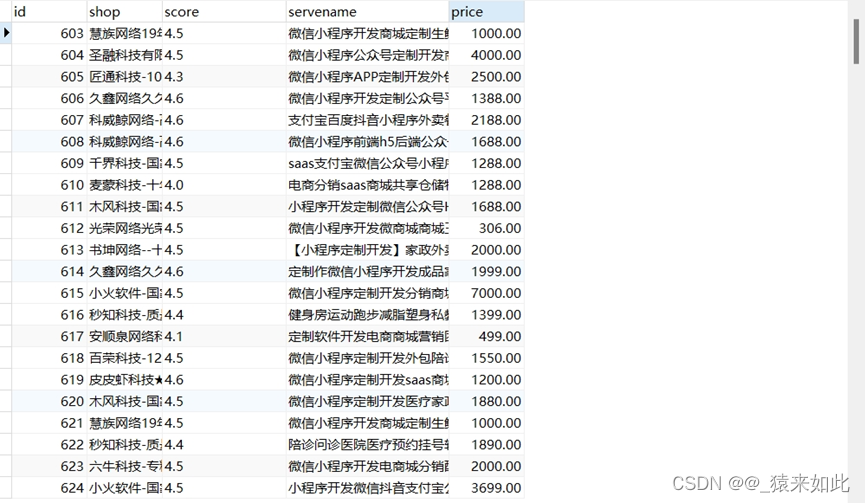Viewport: 865px width, 503px height.
Task: Select id cell 610
Action: click(49, 185)
